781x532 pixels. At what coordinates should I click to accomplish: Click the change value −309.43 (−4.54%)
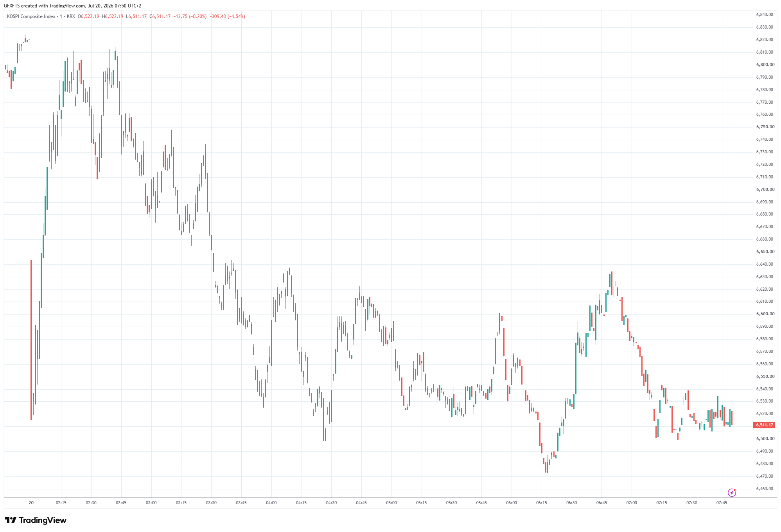tap(227, 16)
